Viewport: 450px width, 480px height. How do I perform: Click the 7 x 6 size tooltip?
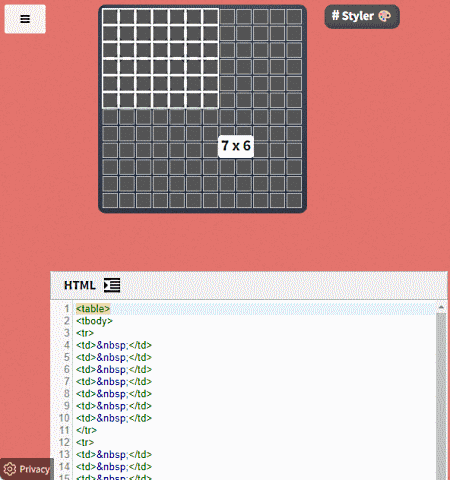pos(236,146)
